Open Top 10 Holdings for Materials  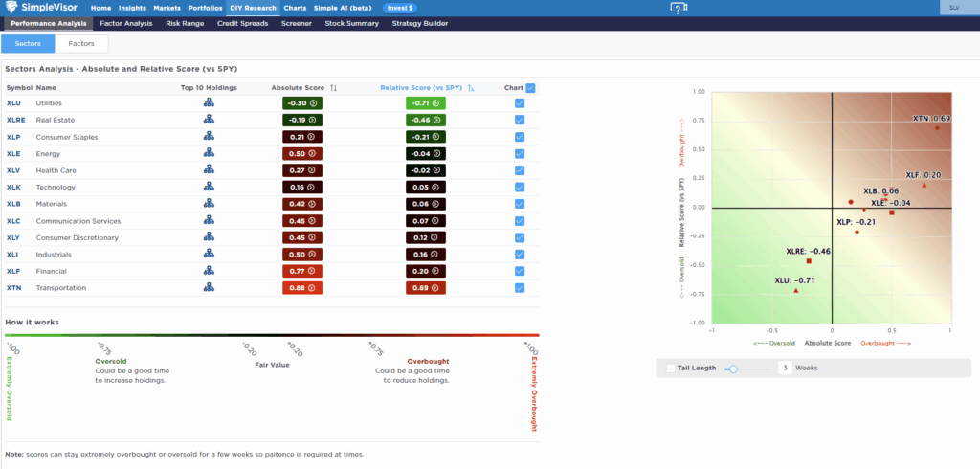point(209,204)
